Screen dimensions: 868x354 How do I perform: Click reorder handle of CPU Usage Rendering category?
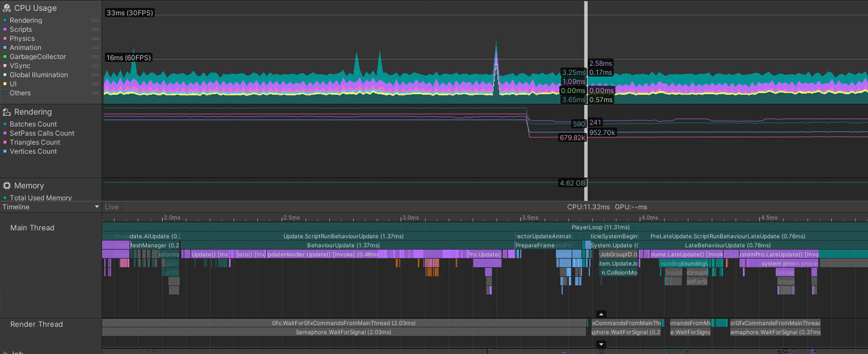point(95,20)
